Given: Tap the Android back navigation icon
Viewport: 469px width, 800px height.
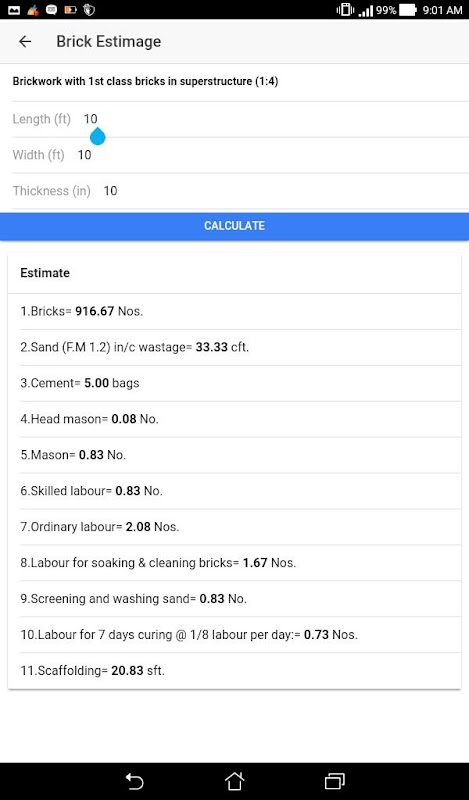Looking at the screenshot, I should point(134,781).
